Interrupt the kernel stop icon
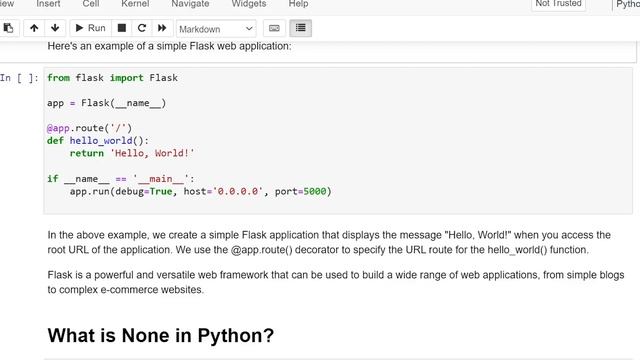 tap(122, 28)
